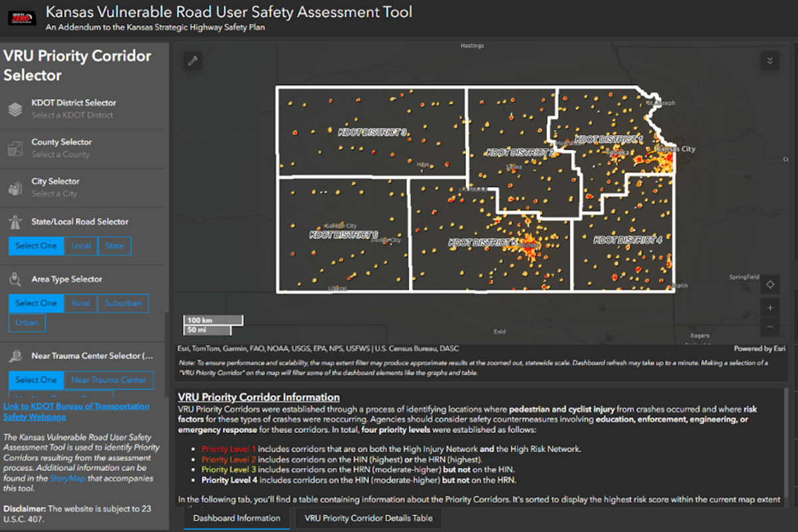Click the City Selector buildings icon

[x=15, y=188]
